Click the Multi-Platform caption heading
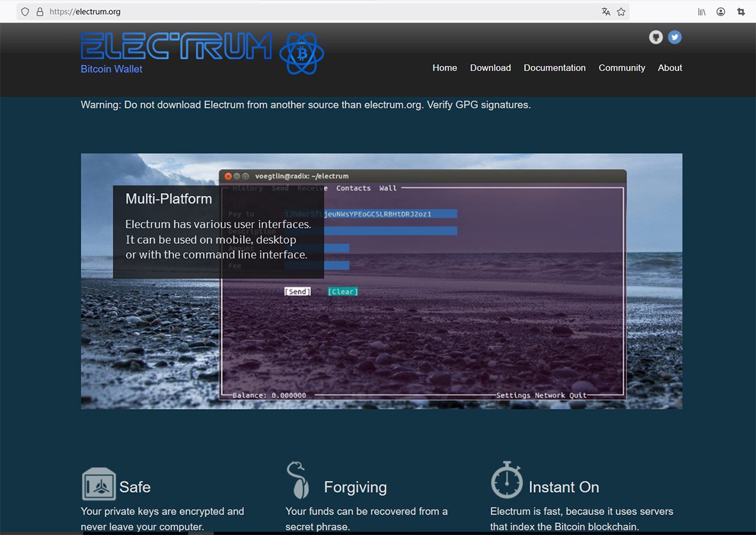Image resolution: width=756 pixels, height=535 pixels. pyautogui.click(x=168, y=198)
